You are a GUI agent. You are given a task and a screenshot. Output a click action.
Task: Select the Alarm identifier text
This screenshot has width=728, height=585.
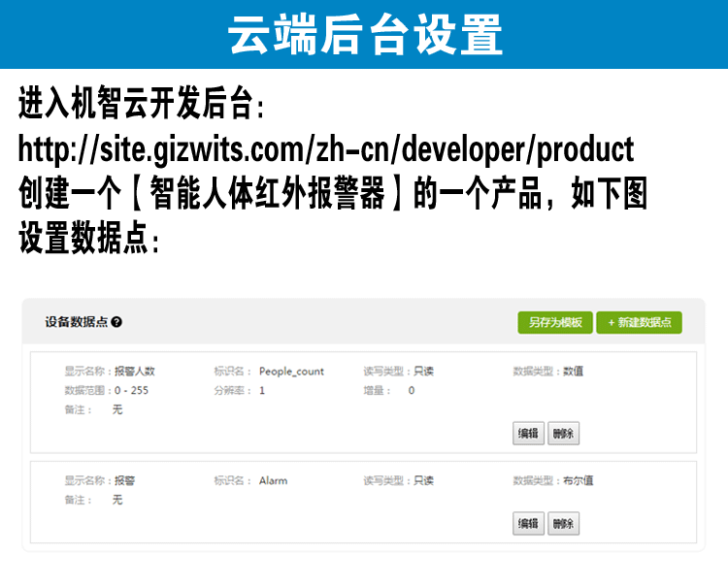click(273, 480)
